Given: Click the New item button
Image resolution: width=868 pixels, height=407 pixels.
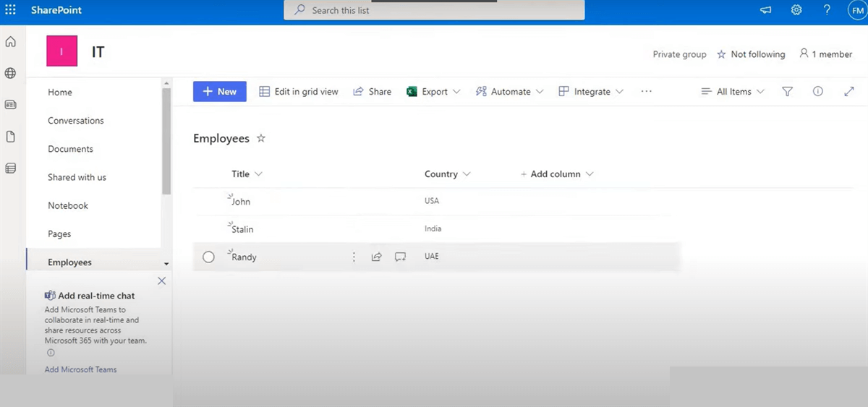Looking at the screenshot, I should point(219,92).
